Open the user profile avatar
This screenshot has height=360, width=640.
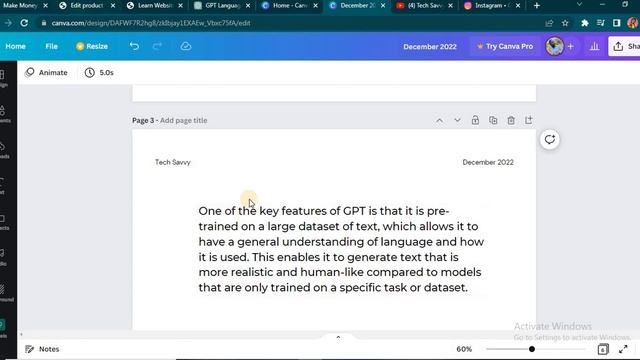555,47
